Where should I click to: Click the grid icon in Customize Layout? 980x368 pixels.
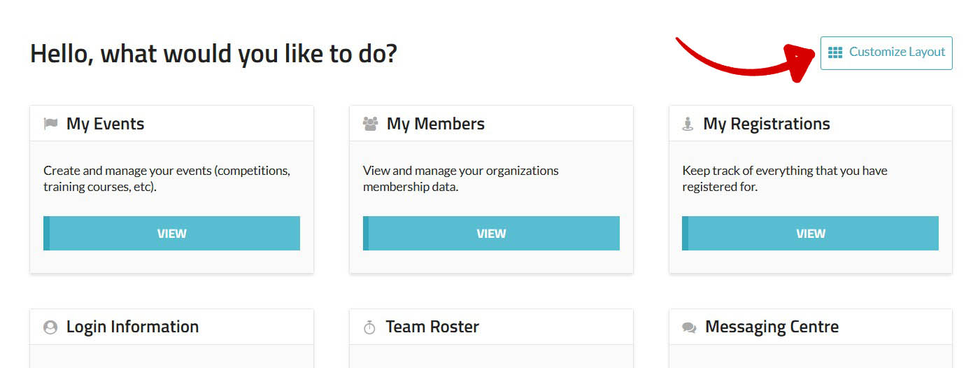835,52
